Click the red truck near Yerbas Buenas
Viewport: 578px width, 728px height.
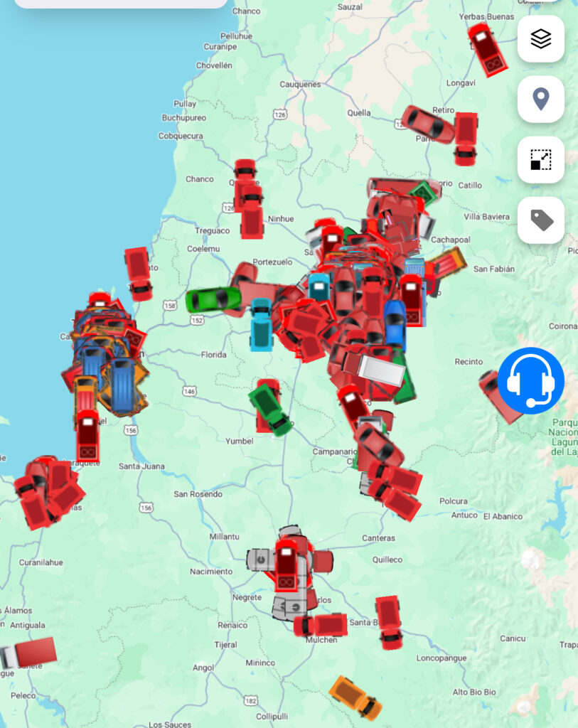pyautogui.click(x=487, y=48)
